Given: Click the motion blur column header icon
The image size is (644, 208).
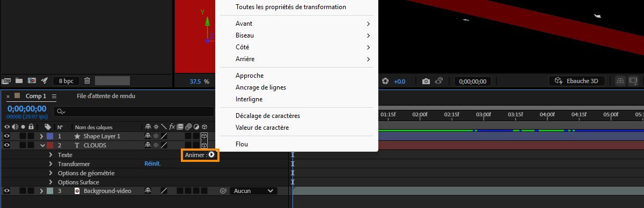Looking at the screenshot, I should pyautogui.click(x=188, y=127).
